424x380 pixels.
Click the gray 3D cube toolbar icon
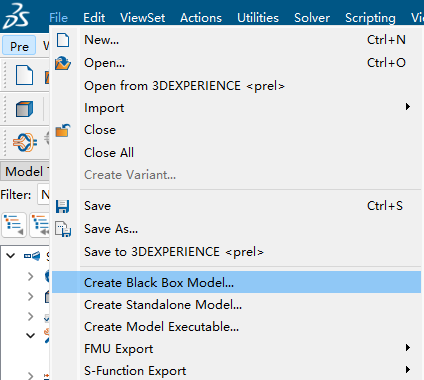25,109
